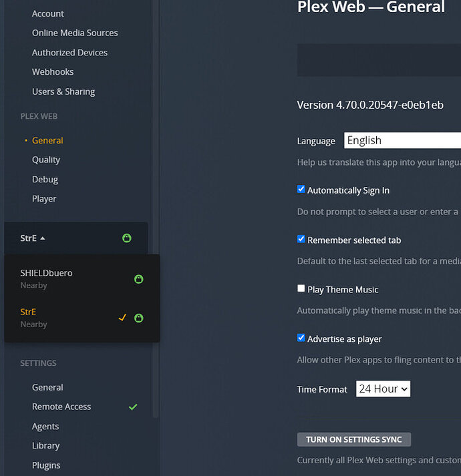Open Library settings
The height and width of the screenshot is (476, 461).
point(46,446)
